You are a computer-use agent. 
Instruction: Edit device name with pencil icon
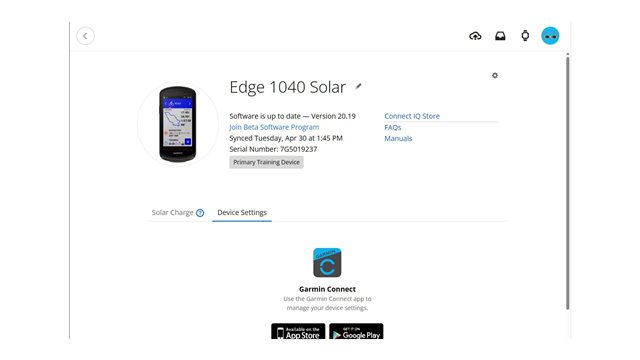358,86
